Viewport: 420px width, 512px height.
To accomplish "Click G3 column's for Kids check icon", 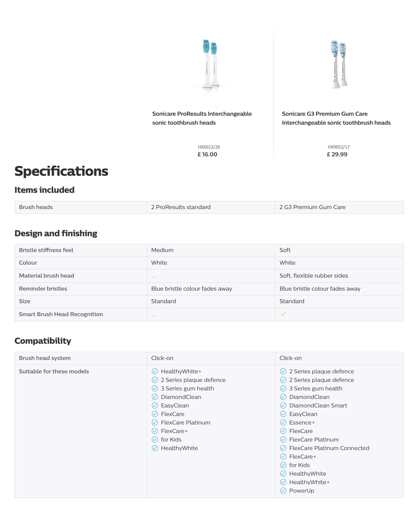I will point(283,465).
